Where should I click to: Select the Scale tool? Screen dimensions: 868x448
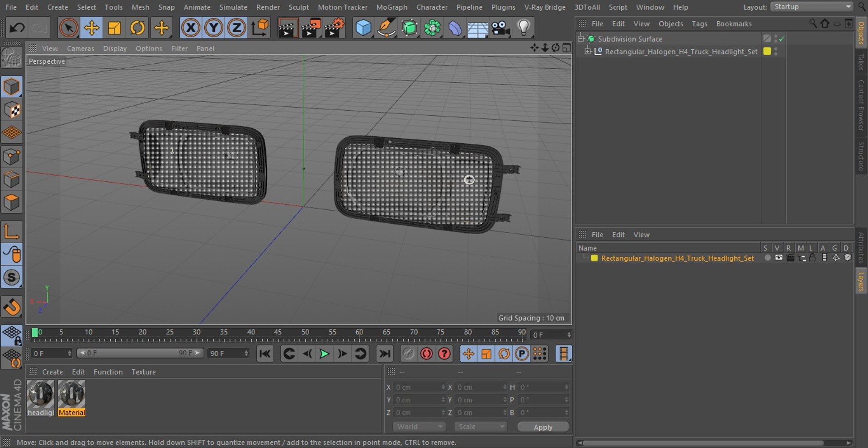114,28
